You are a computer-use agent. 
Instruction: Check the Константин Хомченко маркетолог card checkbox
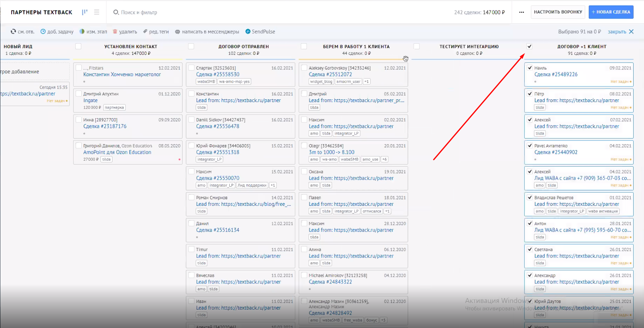[79, 68]
